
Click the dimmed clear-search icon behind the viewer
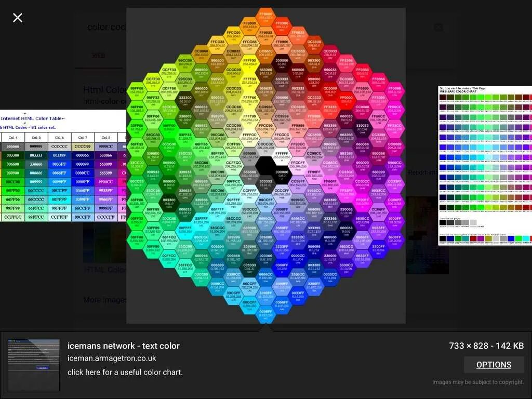438,27
